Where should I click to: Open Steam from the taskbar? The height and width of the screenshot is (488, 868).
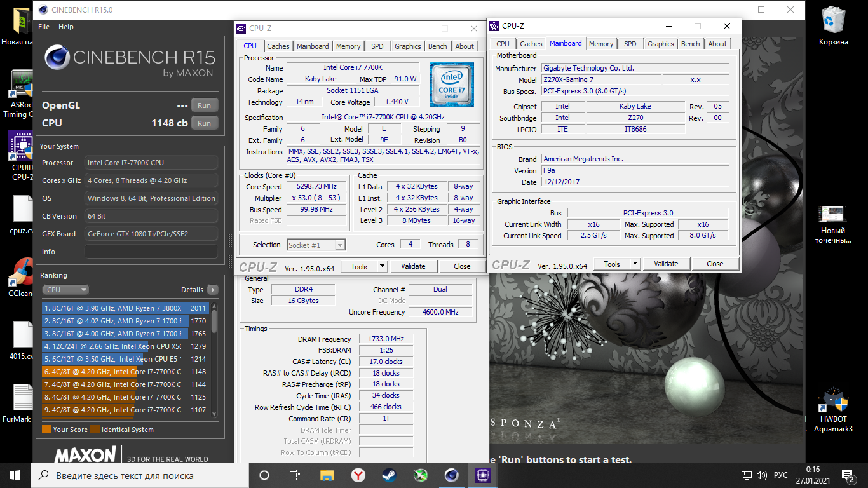tap(389, 475)
